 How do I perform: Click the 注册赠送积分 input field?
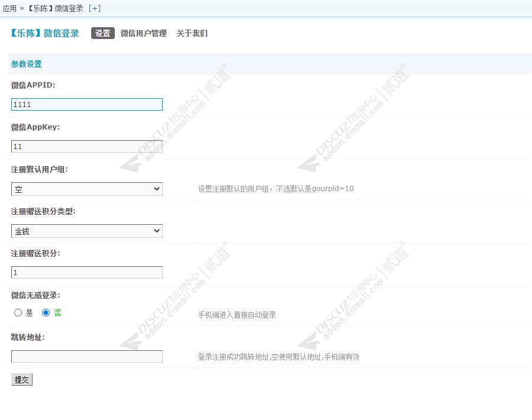[87, 273]
